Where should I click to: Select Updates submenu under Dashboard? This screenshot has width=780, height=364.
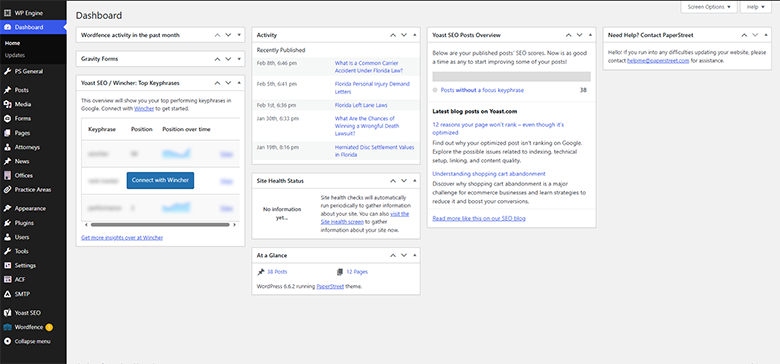pos(15,55)
